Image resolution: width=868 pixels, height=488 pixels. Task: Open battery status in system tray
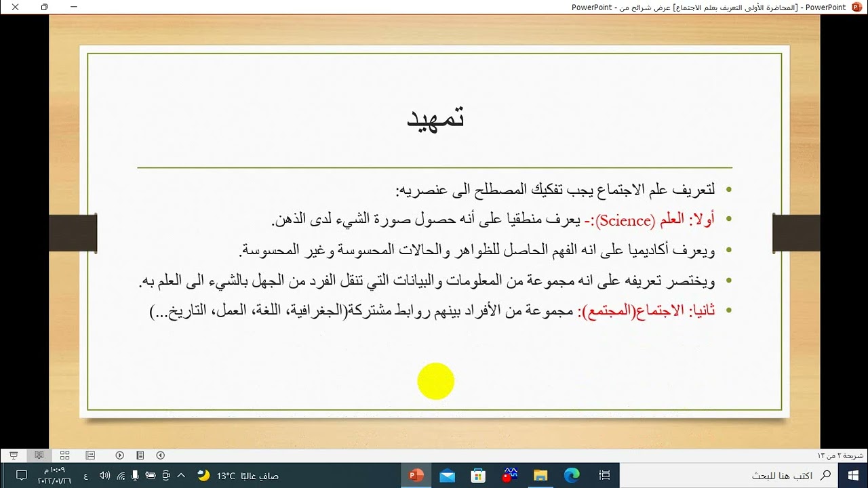click(x=151, y=476)
